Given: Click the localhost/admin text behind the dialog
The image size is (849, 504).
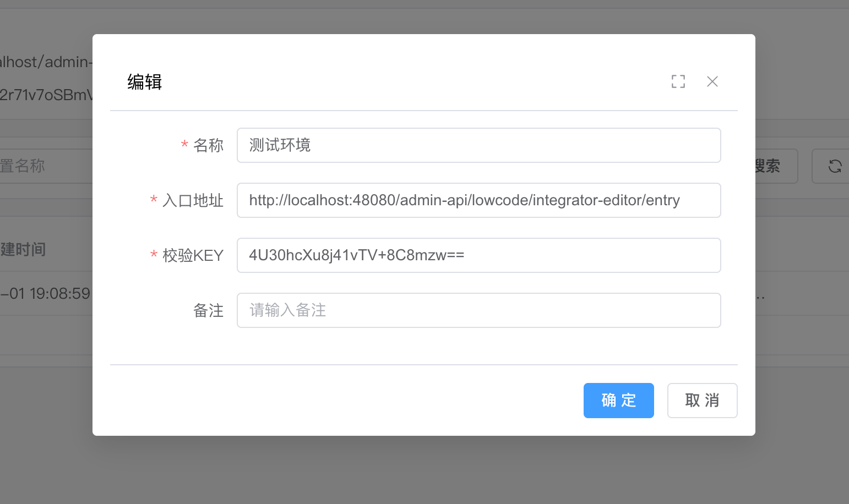Looking at the screenshot, I should tap(45, 62).
